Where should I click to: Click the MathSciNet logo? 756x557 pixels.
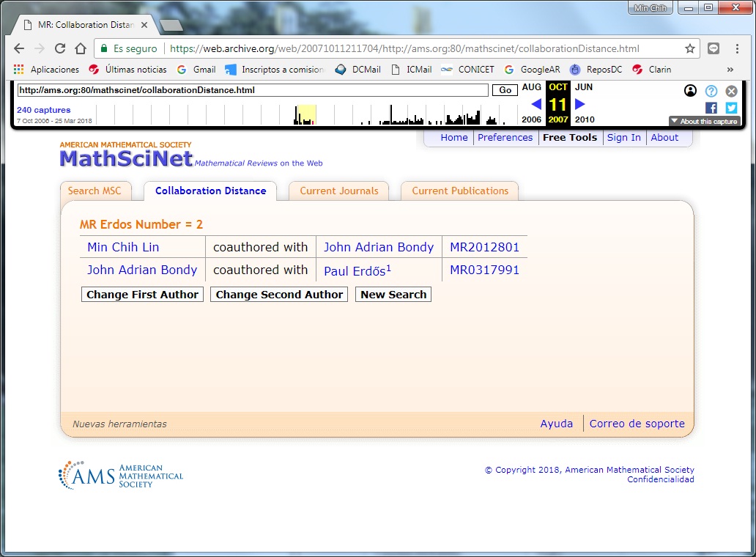[126, 158]
